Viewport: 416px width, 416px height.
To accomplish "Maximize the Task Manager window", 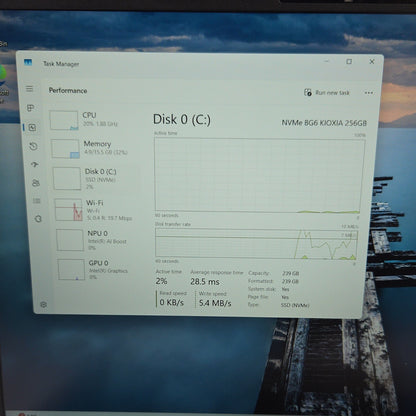I will pyautogui.click(x=349, y=62).
